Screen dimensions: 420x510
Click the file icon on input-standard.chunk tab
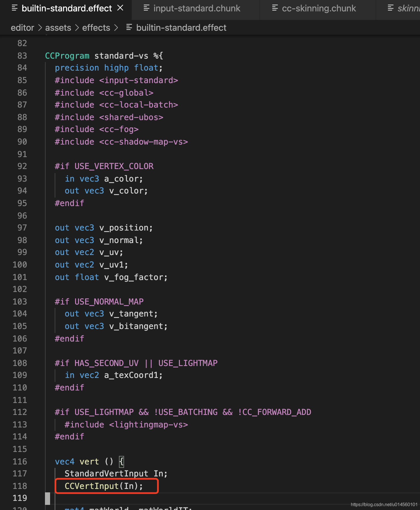146,8
